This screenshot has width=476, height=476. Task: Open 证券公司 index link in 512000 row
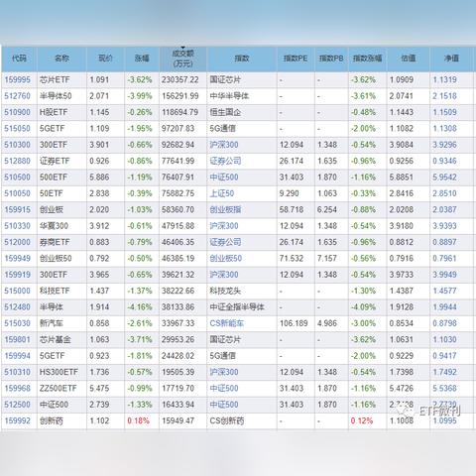(225, 242)
